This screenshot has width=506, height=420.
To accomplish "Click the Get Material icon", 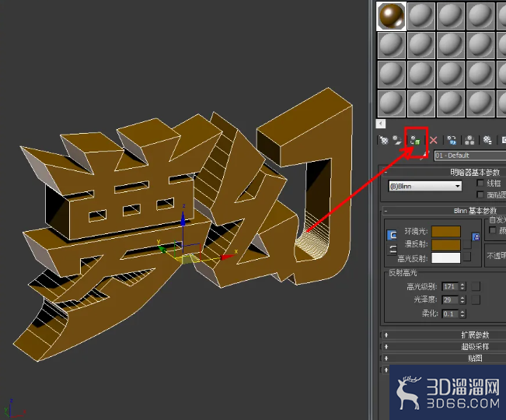I will pos(383,140).
